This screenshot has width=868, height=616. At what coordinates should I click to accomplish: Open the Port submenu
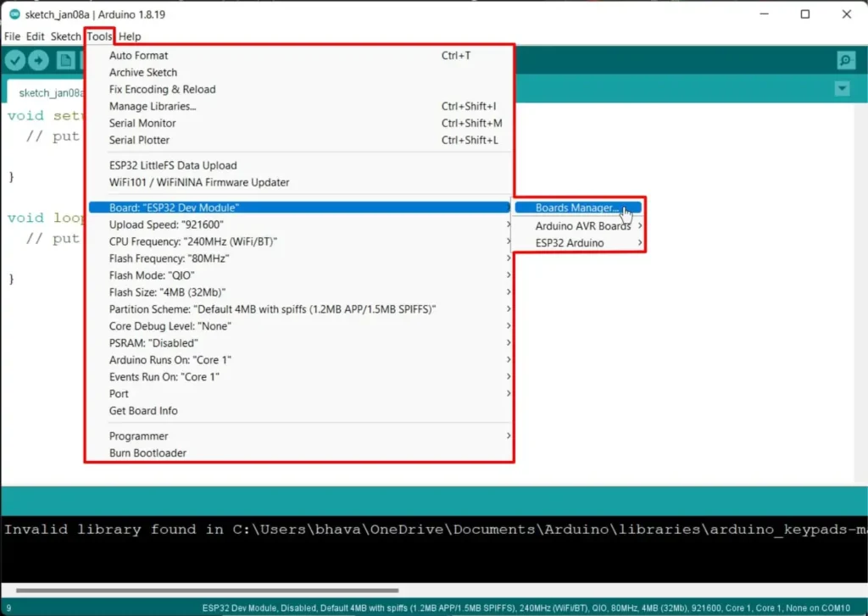[x=120, y=394]
